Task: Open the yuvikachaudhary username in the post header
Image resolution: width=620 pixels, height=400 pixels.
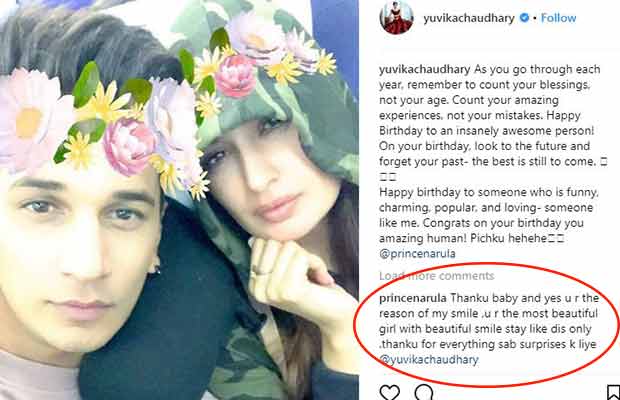Action: (469, 18)
